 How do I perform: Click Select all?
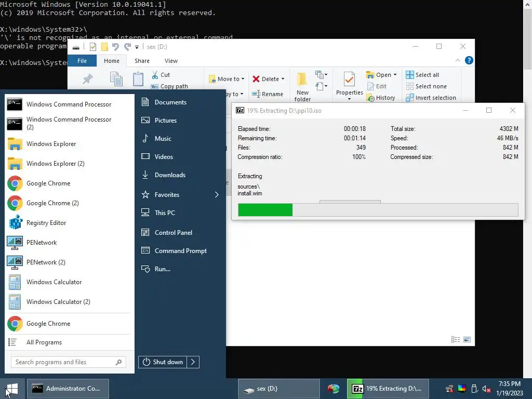coord(423,75)
